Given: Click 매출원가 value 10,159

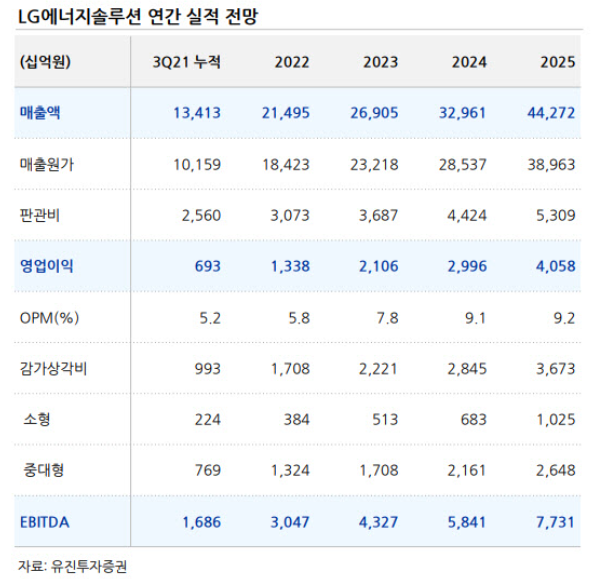Looking at the screenshot, I should click(197, 165).
